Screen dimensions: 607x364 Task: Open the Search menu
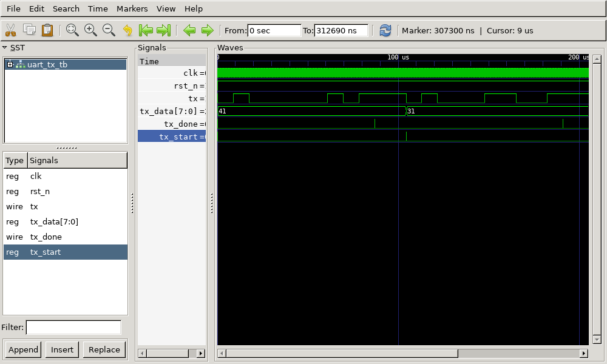click(x=66, y=8)
